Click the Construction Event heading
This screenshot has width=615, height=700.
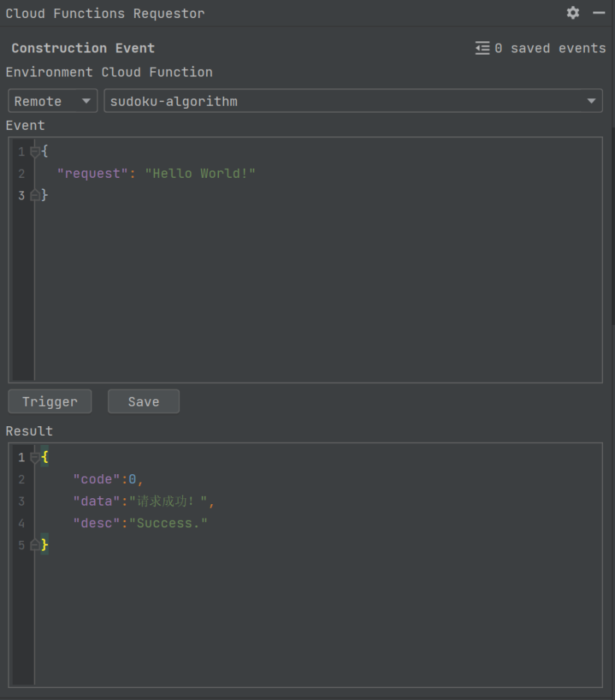(x=83, y=48)
